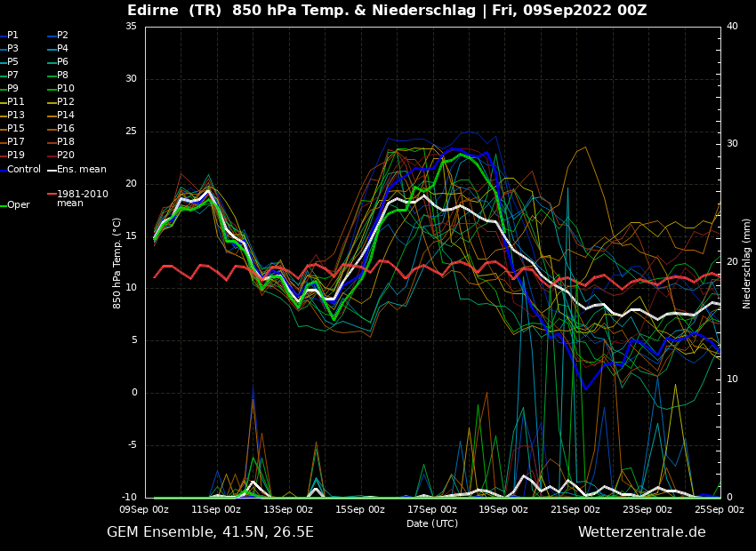Click the P11 legend label
This screenshot has width=756, height=551.
(15, 101)
